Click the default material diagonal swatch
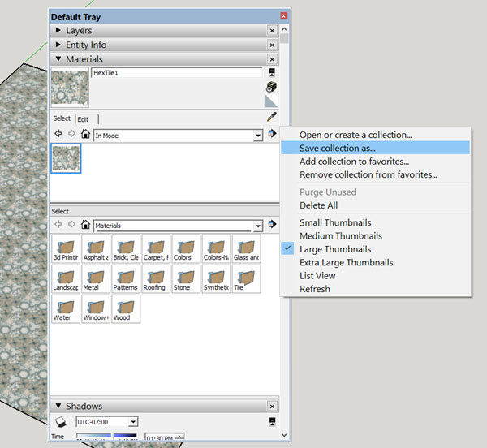Screen dimensions: 487x448 [272, 101]
